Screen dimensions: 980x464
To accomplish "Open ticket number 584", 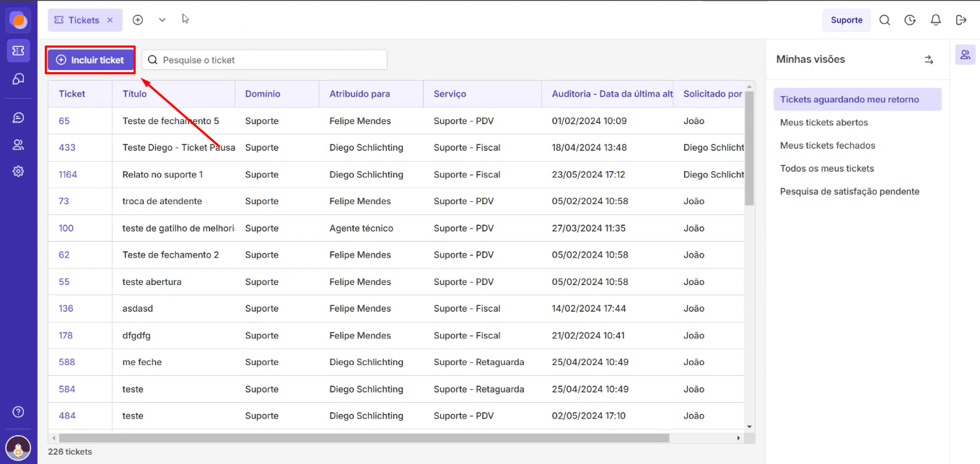I will point(67,389).
